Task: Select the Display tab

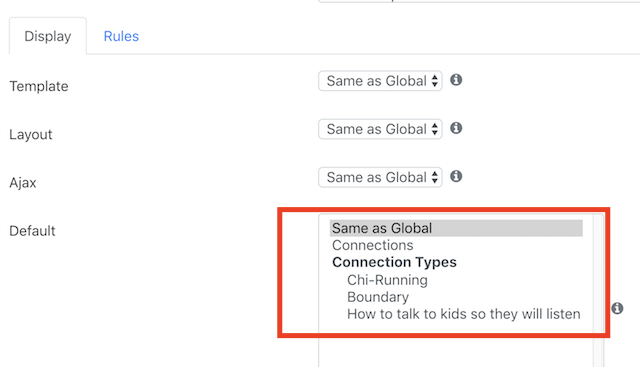Action: pos(48,36)
